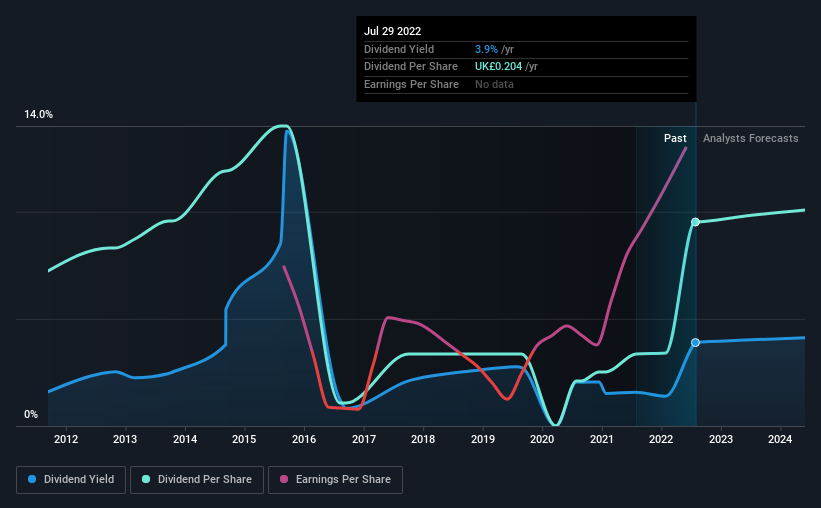821x508 pixels.
Task: Click the 3.9% Dividend Yield value in tooltip
Action: pos(486,49)
